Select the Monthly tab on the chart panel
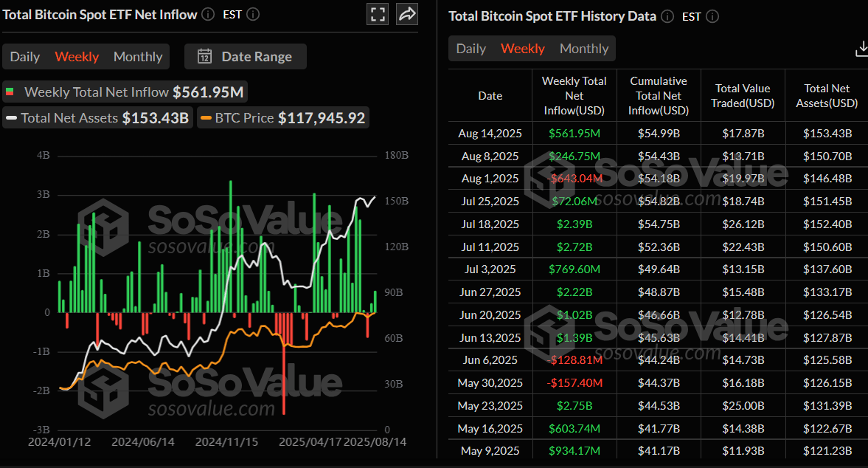 137,56
